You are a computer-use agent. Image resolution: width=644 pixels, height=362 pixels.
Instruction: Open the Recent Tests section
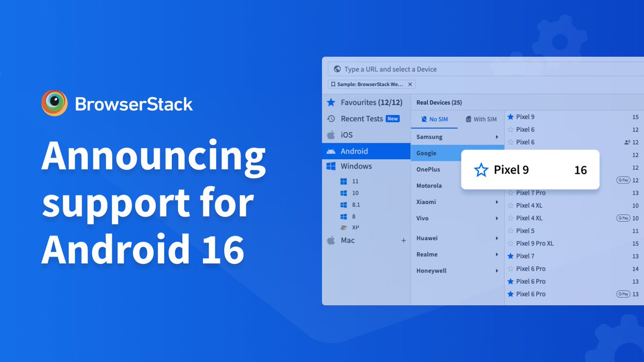pos(367,119)
